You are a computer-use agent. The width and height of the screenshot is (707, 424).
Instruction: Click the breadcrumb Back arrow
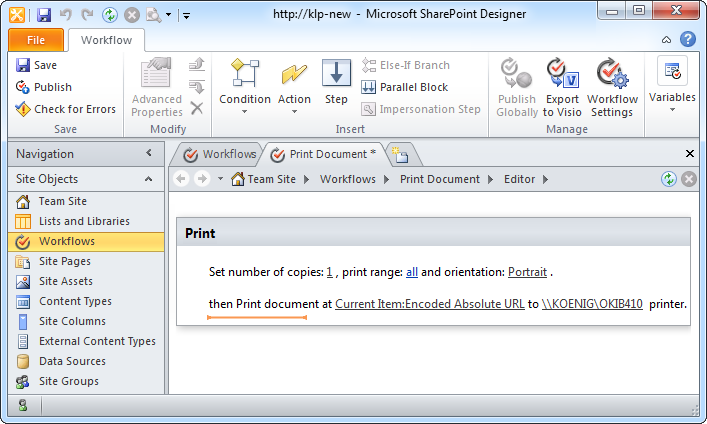point(181,179)
